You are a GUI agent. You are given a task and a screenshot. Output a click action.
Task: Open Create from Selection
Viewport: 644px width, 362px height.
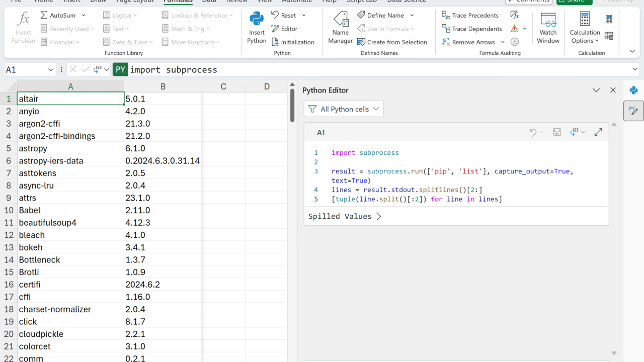pos(392,42)
